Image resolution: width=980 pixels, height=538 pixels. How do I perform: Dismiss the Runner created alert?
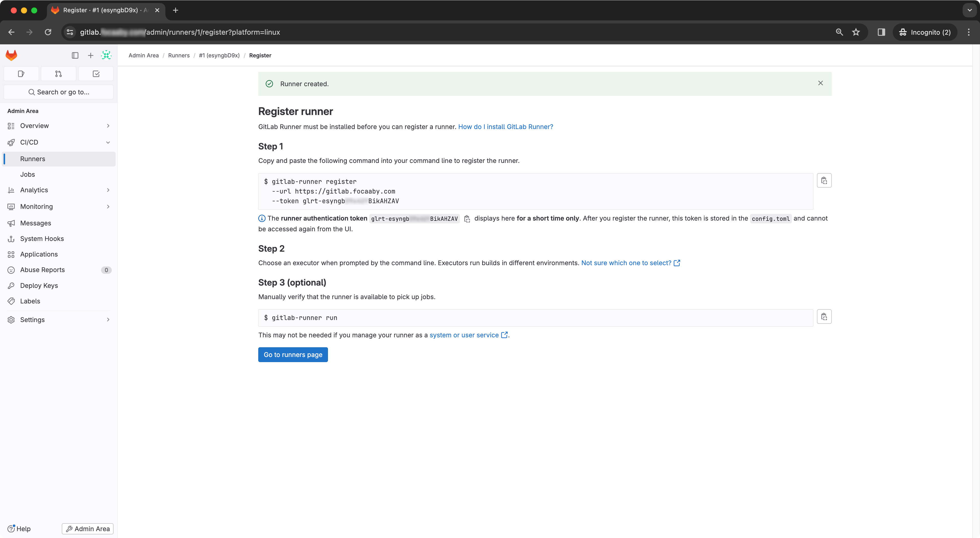[820, 83]
